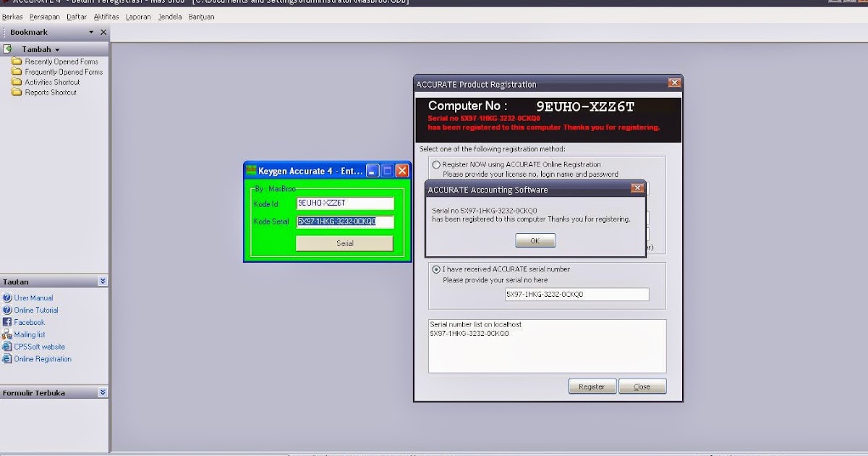Open the Daftar menu
This screenshot has height=456, width=868.
click(77, 17)
